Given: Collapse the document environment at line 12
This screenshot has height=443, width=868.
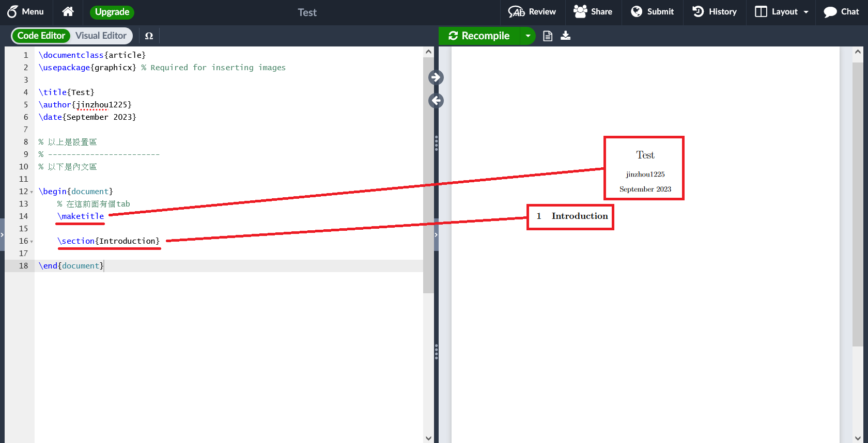Looking at the screenshot, I should (32, 192).
